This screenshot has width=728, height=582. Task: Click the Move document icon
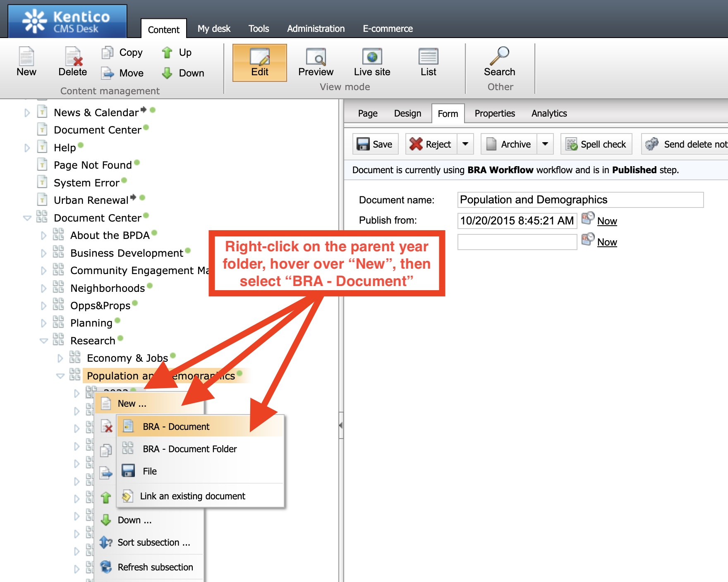pos(108,73)
